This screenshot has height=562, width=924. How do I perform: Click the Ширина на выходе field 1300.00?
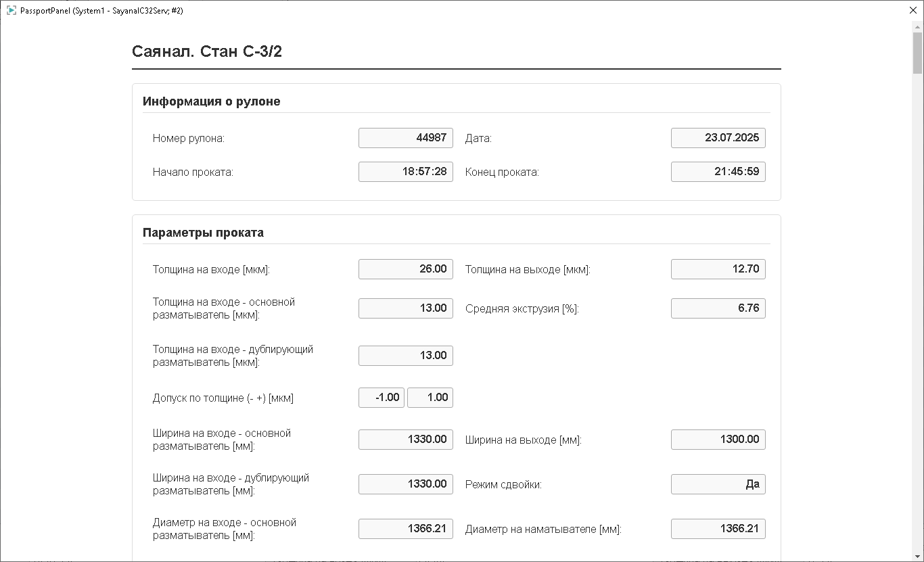click(718, 440)
